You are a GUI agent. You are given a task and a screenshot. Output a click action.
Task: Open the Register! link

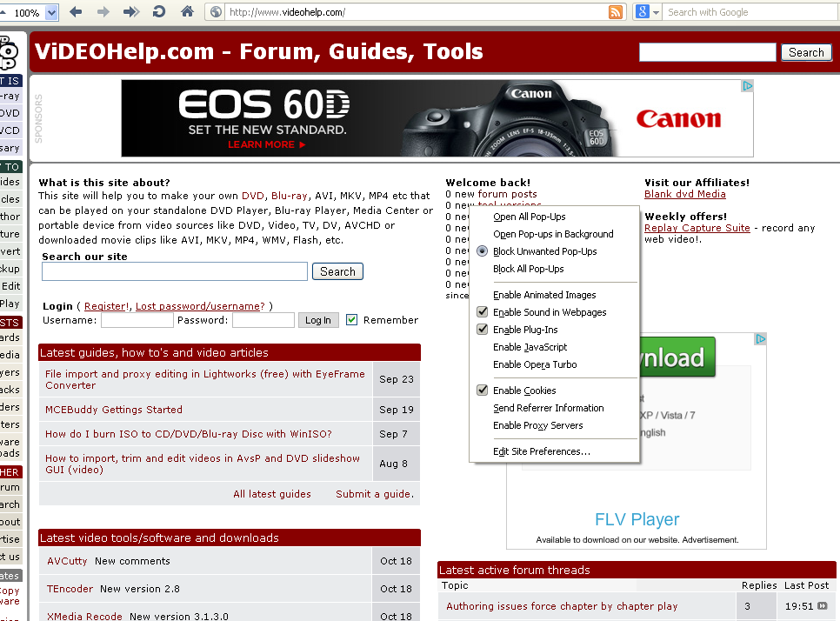coord(106,306)
